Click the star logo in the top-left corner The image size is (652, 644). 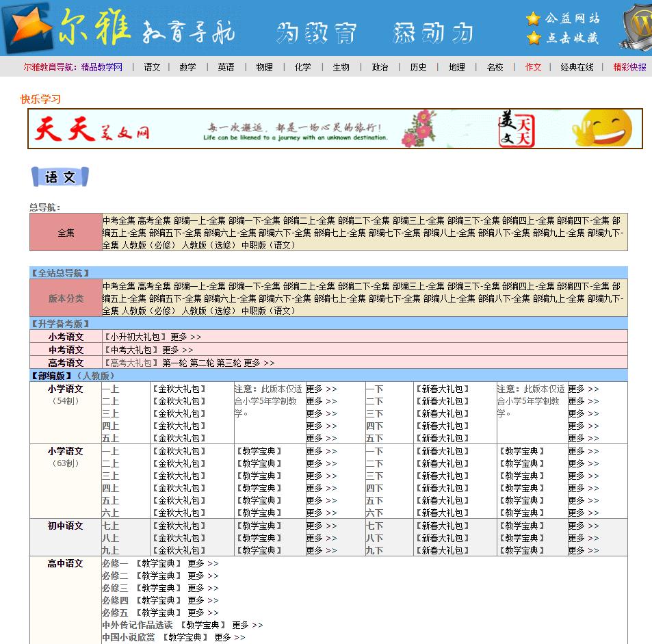[x=26, y=27]
